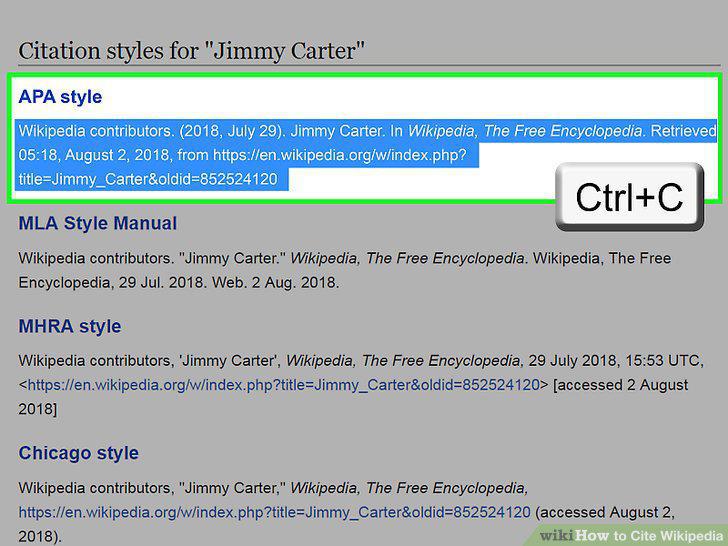The image size is (728, 546).
Task: Click the highlighted APA citation text
Action: (366, 155)
